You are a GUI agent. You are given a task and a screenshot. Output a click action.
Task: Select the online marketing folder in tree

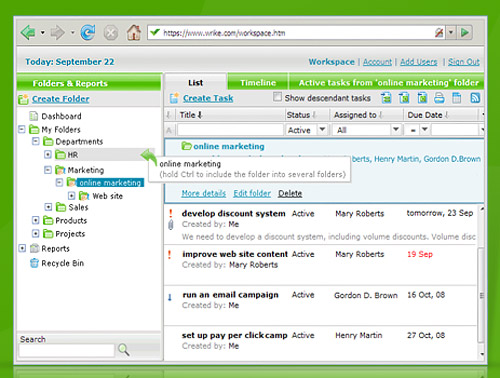(x=110, y=183)
